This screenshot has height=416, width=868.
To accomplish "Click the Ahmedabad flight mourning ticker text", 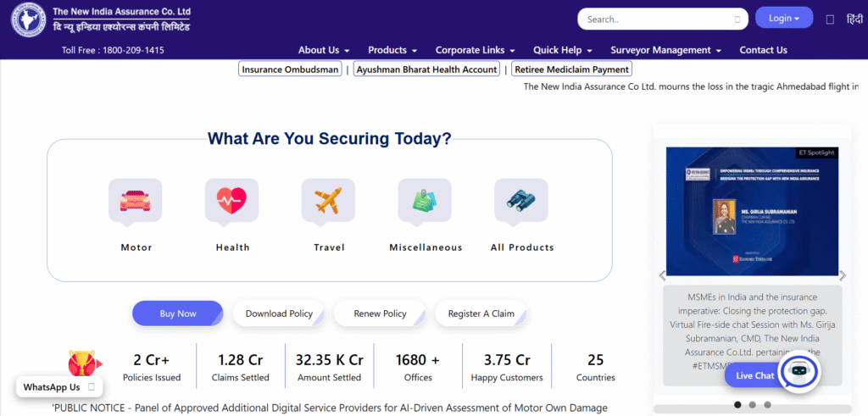I will (691, 86).
